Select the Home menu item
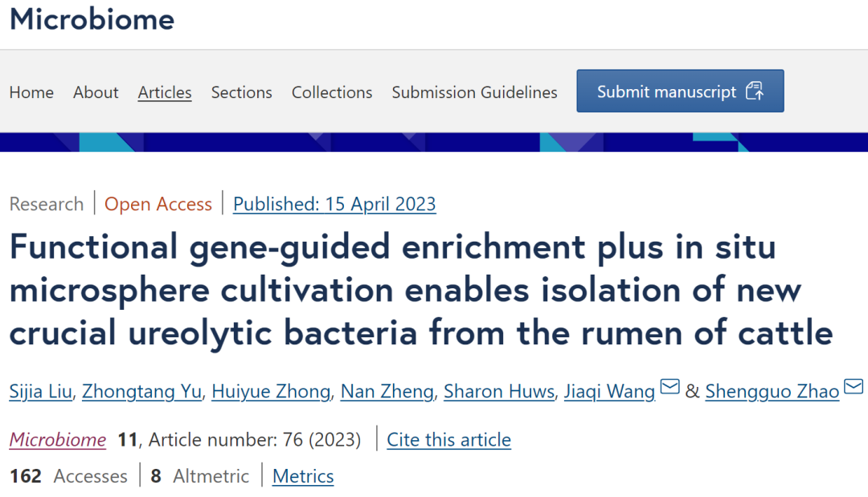 point(31,92)
